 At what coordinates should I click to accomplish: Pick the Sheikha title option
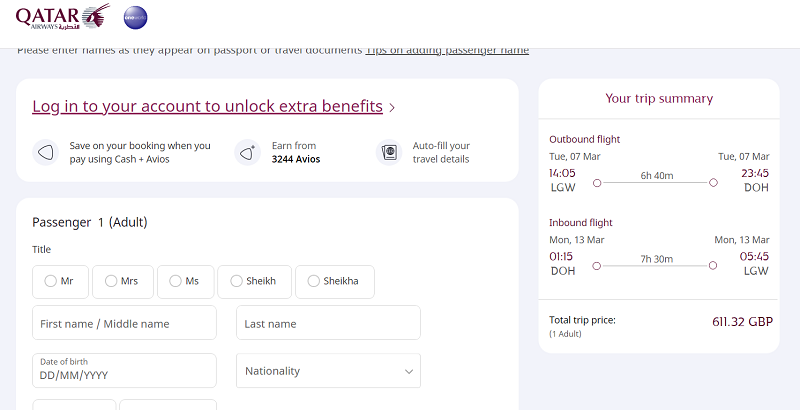click(x=335, y=281)
